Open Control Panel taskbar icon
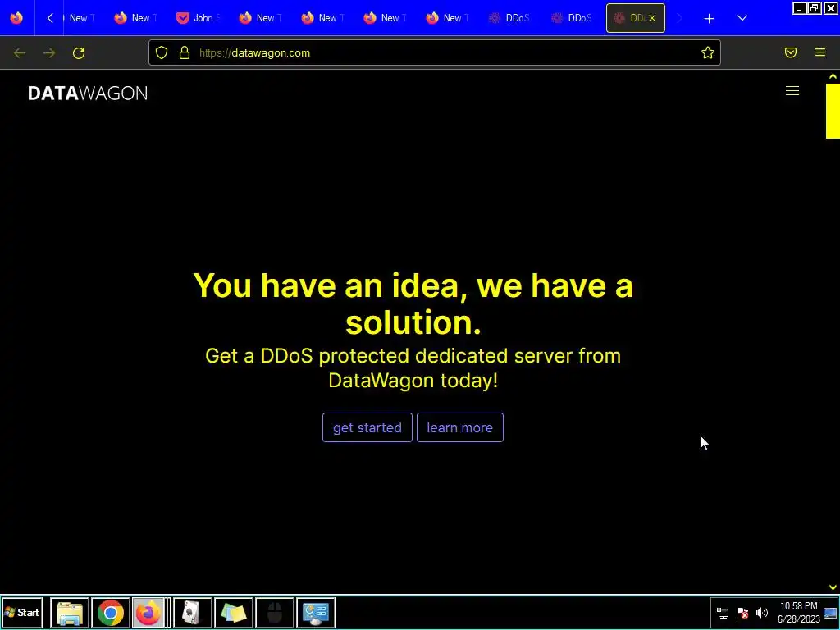Image resolution: width=840 pixels, height=630 pixels. tap(316, 612)
